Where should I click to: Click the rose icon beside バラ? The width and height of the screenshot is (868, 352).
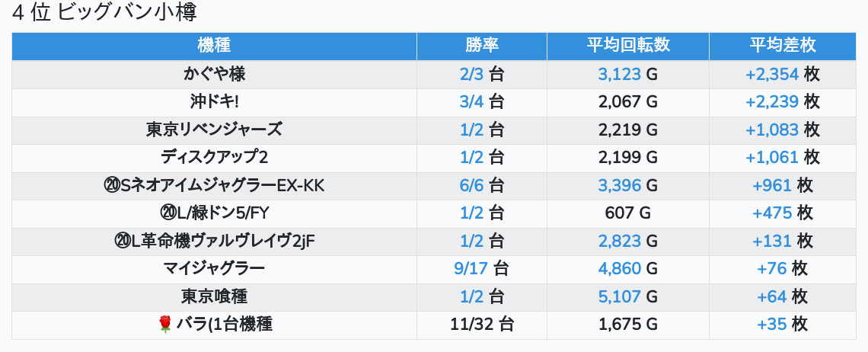pyautogui.click(x=165, y=325)
